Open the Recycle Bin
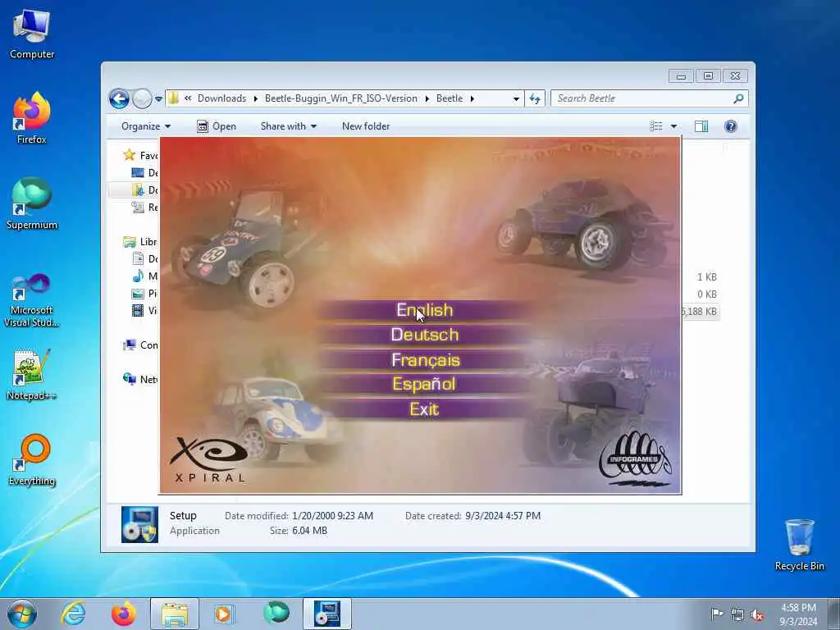 coord(799,545)
